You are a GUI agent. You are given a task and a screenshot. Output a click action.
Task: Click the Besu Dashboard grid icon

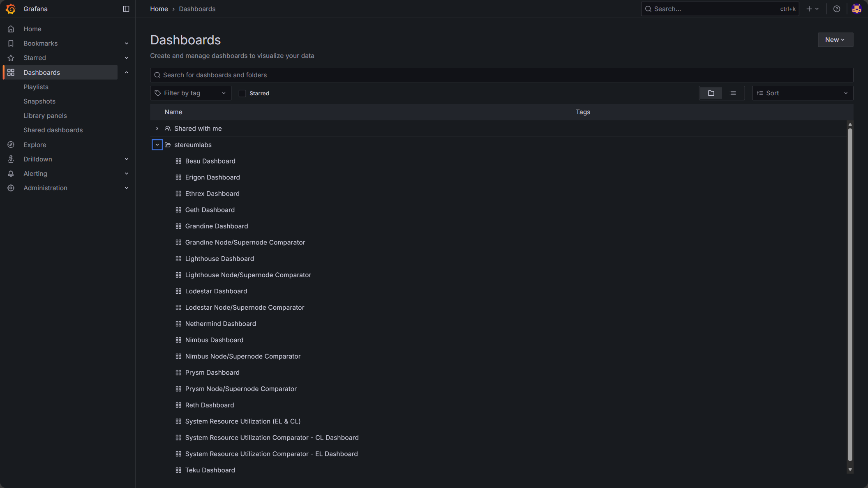(x=178, y=161)
